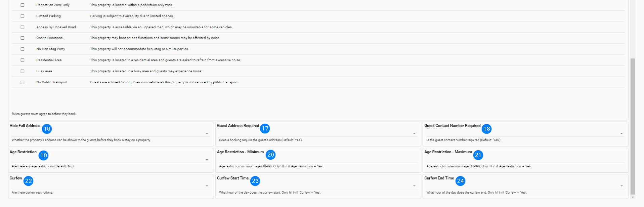Toggle the Residential Area checkbox
Viewport: 644px width, 207px height.
click(x=23, y=60)
